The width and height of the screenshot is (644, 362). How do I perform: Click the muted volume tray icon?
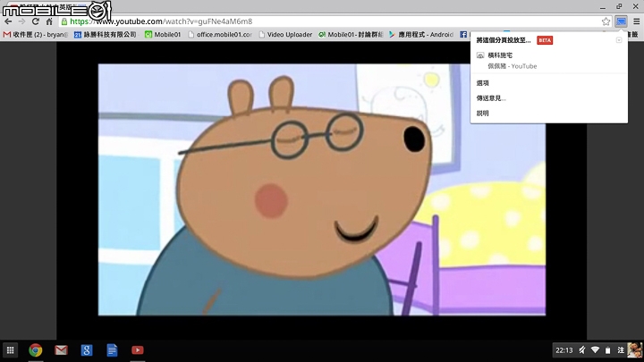coord(582,350)
